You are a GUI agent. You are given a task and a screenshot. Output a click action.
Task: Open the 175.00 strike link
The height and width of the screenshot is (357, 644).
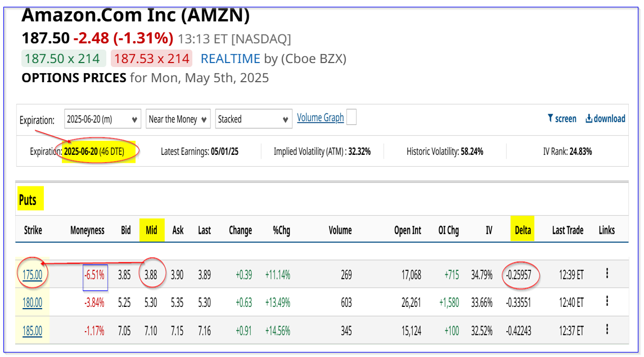pyautogui.click(x=33, y=275)
